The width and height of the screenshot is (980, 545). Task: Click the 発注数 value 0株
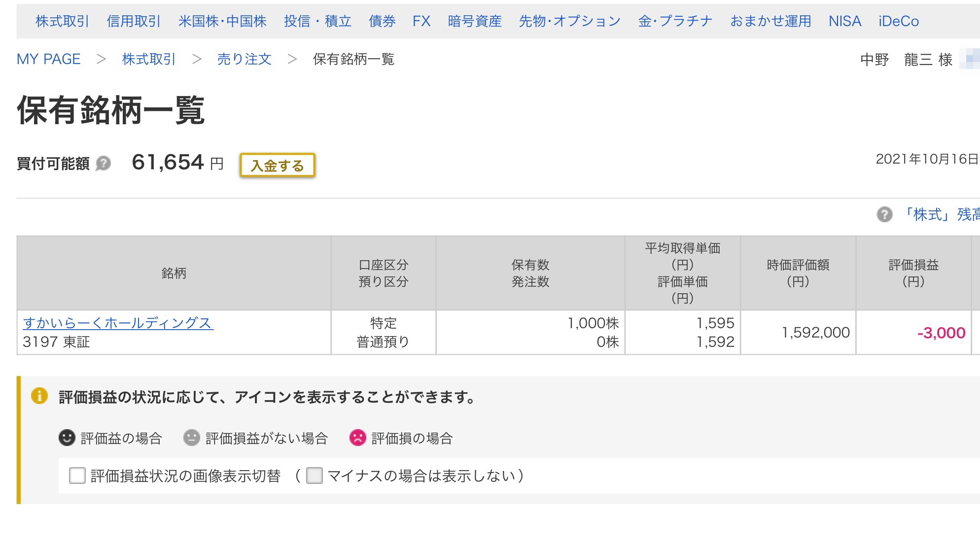coord(607,342)
